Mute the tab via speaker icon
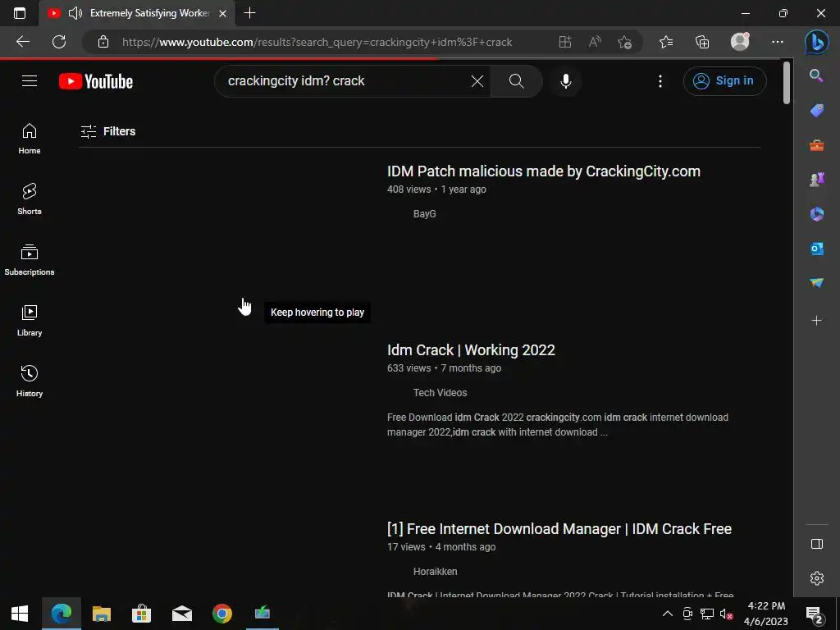The height and width of the screenshot is (630, 840). (x=75, y=13)
